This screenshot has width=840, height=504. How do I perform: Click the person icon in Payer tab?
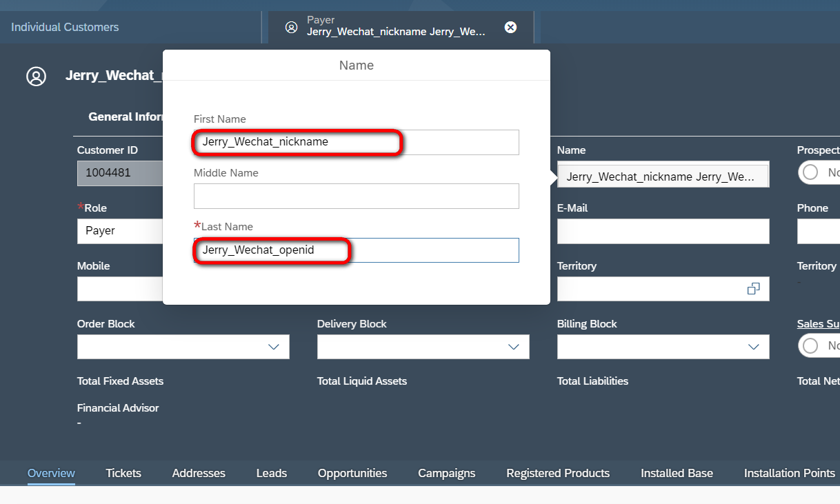pyautogui.click(x=292, y=27)
